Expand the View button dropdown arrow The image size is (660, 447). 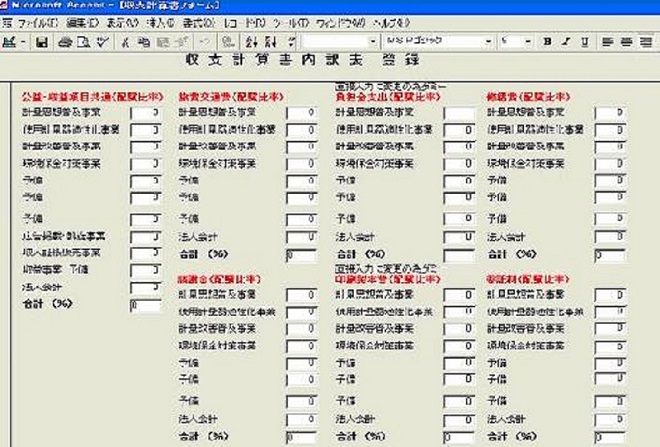pos(23,42)
